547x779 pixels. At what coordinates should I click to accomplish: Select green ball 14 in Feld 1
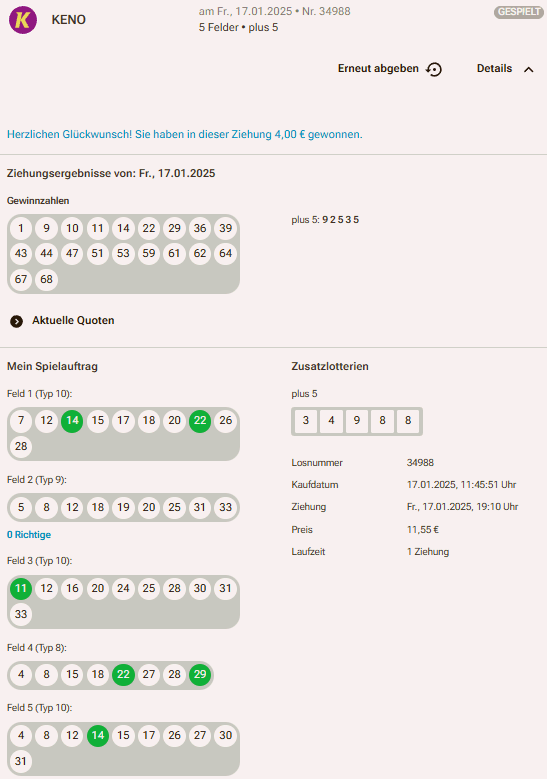pyautogui.click(x=72, y=421)
